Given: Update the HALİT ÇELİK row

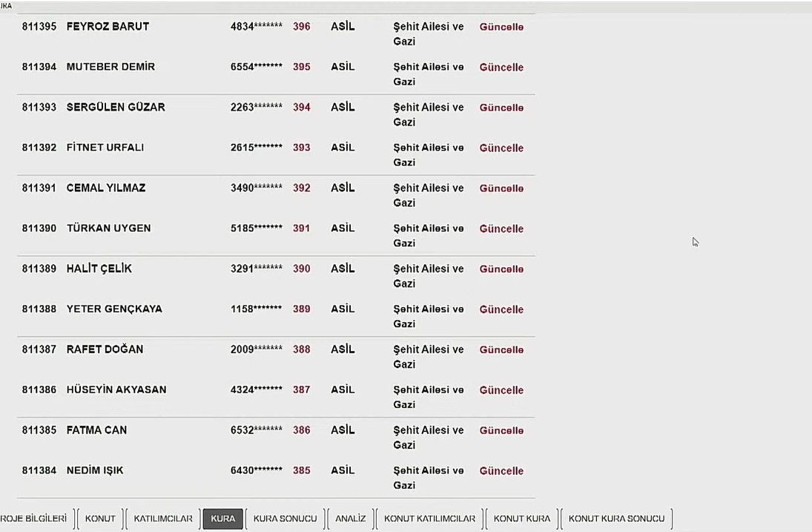Looking at the screenshot, I should coord(501,269).
